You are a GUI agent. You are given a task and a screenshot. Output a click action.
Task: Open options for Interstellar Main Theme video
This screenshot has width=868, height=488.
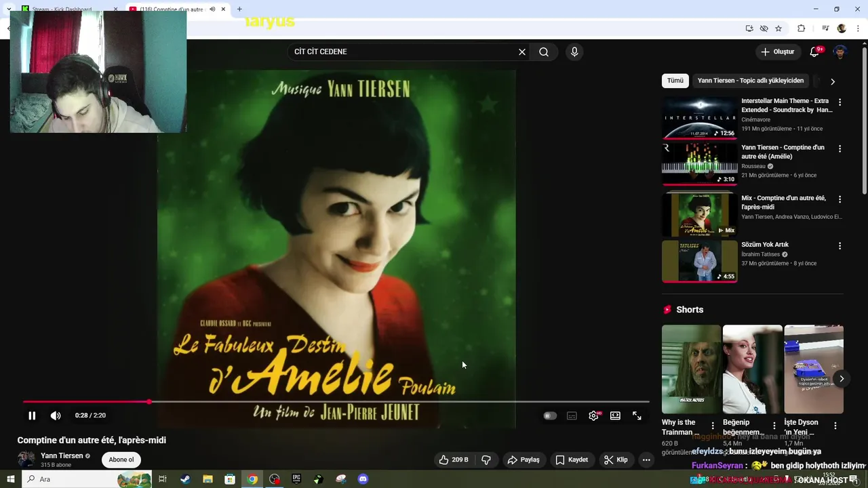pos(840,102)
